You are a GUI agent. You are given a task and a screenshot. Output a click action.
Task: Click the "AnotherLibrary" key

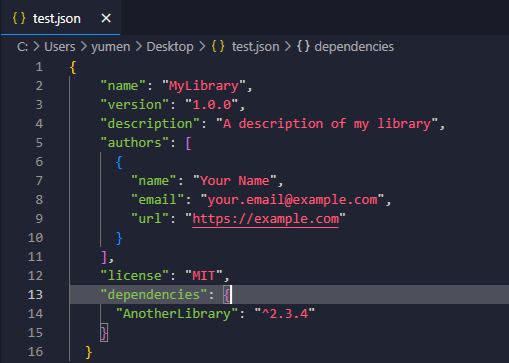coord(177,314)
